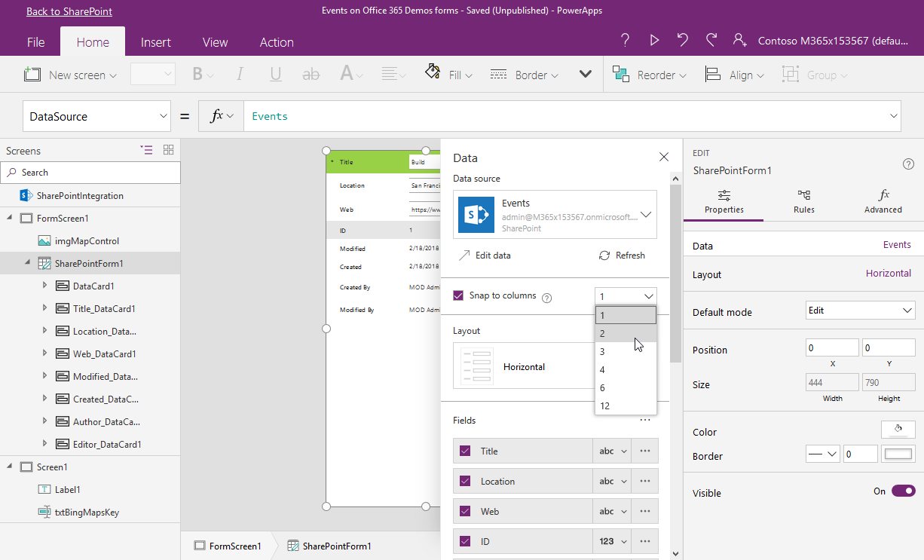Open the Reorder tool

click(x=650, y=75)
